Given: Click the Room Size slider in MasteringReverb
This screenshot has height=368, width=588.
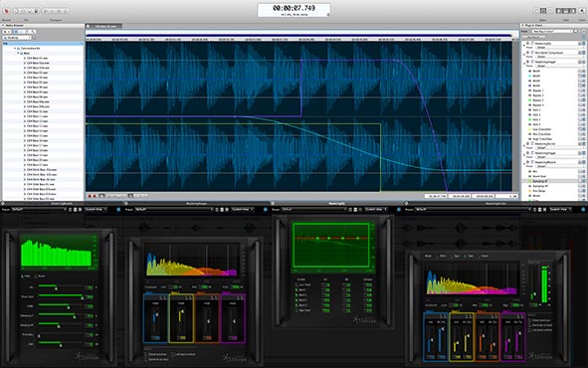Looking at the screenshot, I should coord(61,296).
